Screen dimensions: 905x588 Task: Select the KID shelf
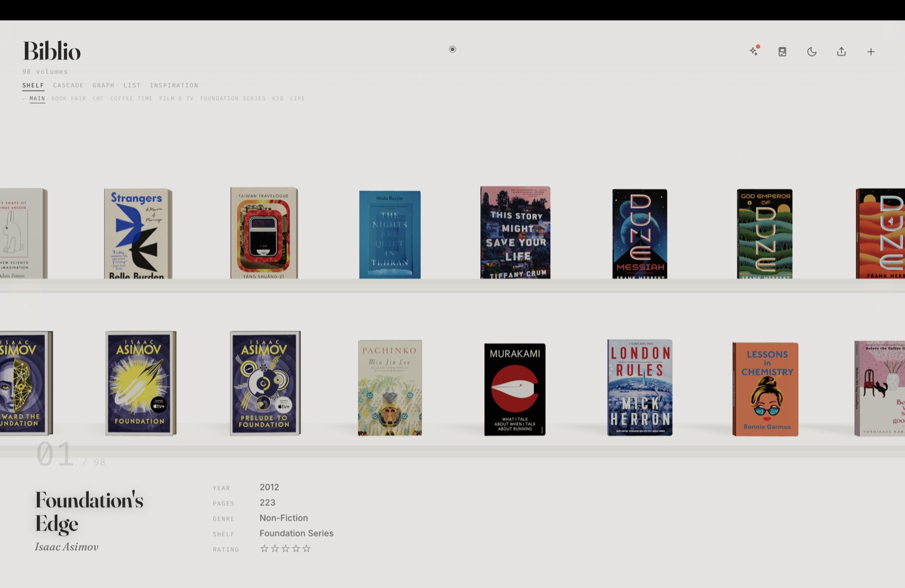[278, 98]
